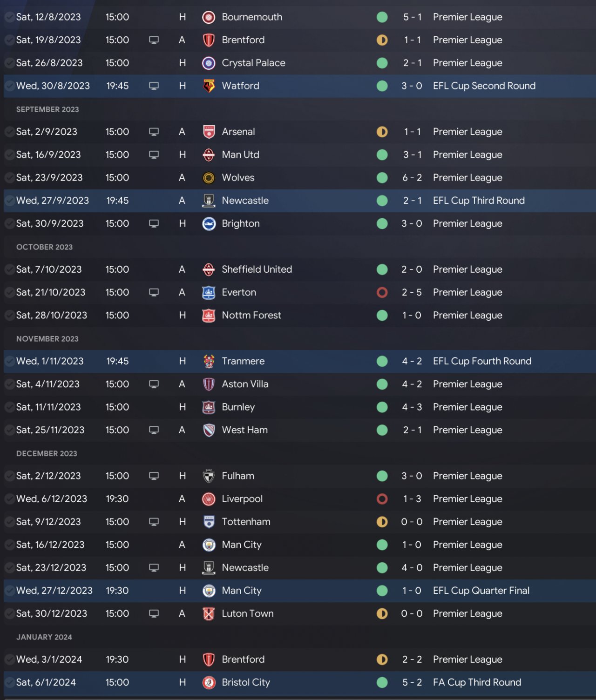Click the Bournemouth club badge
This screenshot has height=700, width=596.
click(x=209, y=17)
